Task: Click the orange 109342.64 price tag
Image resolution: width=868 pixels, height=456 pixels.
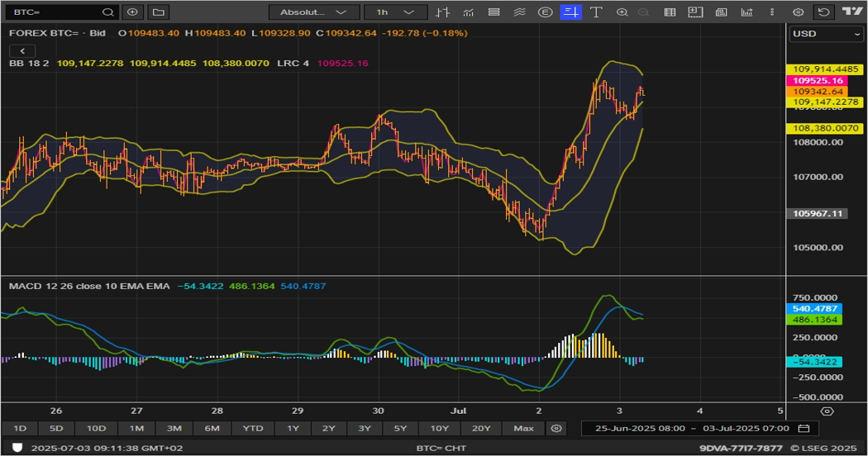Action: tap(817, 92)
